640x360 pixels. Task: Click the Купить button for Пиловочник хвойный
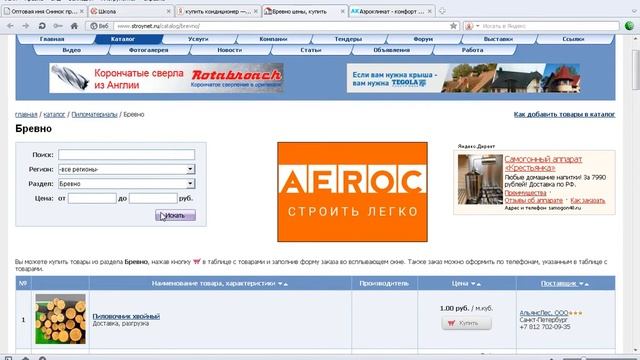(x=467, y=323)
